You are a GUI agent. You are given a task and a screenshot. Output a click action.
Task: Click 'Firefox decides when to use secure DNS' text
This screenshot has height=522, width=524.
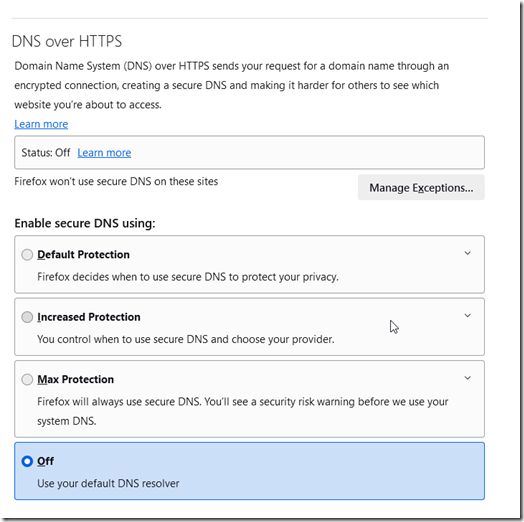point(188,277)
